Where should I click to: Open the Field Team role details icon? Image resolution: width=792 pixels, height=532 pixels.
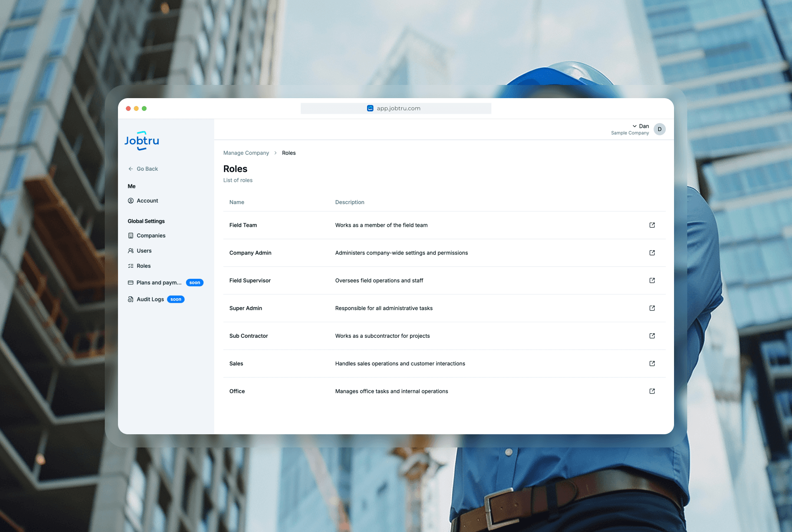652,225
